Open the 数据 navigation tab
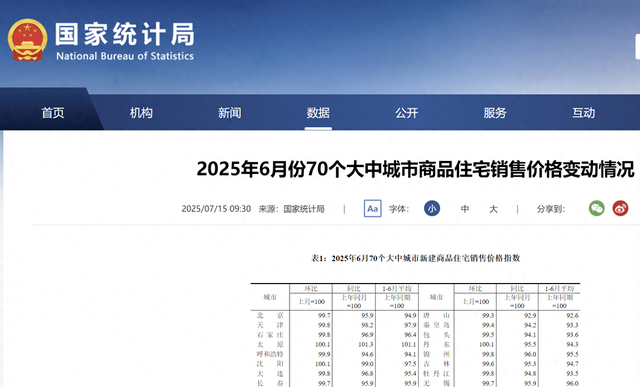Image resolution: width=640 pixels, height=387 pixels. (318, 113)
